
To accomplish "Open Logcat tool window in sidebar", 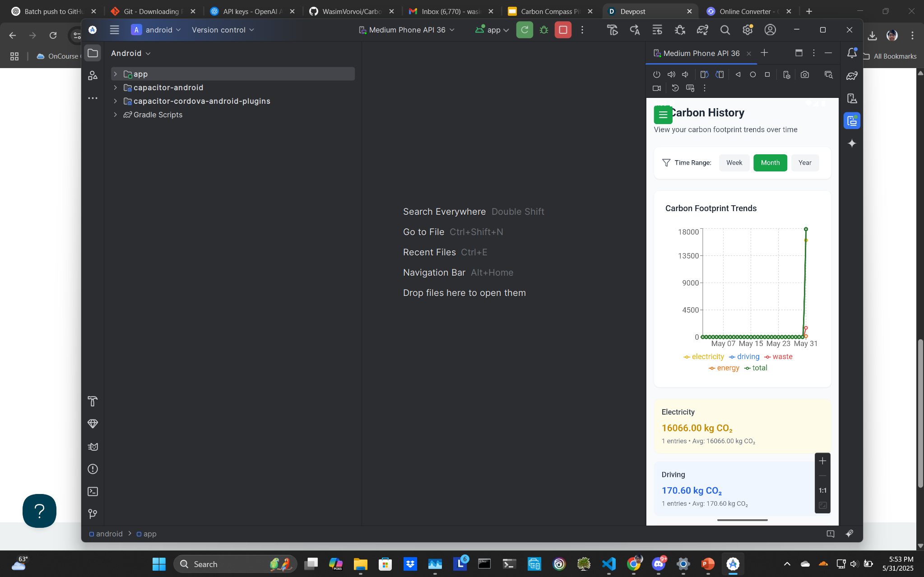I will click(93, 447).
